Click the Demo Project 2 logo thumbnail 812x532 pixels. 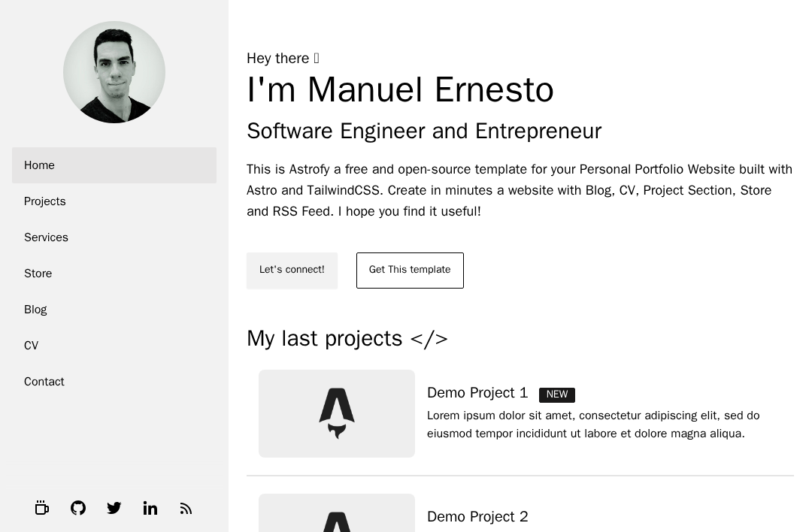coord(337,515)
